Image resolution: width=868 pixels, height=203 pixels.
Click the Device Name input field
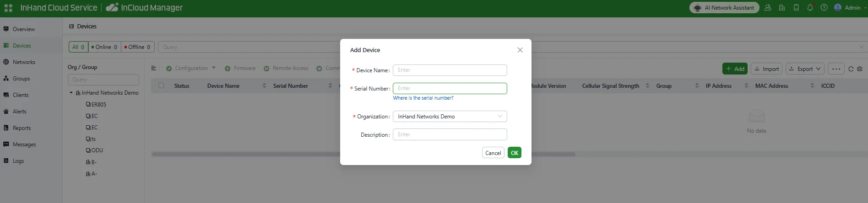[450, 70]
